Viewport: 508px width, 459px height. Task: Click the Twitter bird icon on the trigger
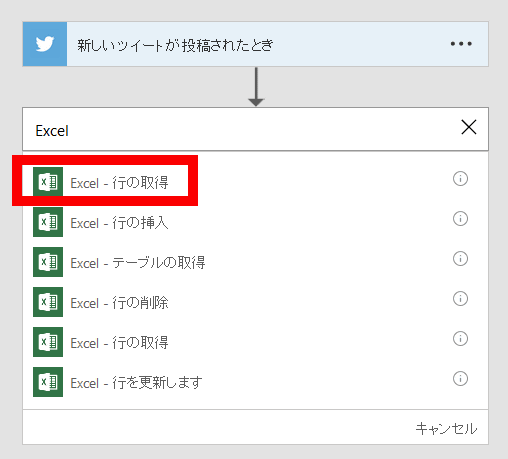(45, 44)
